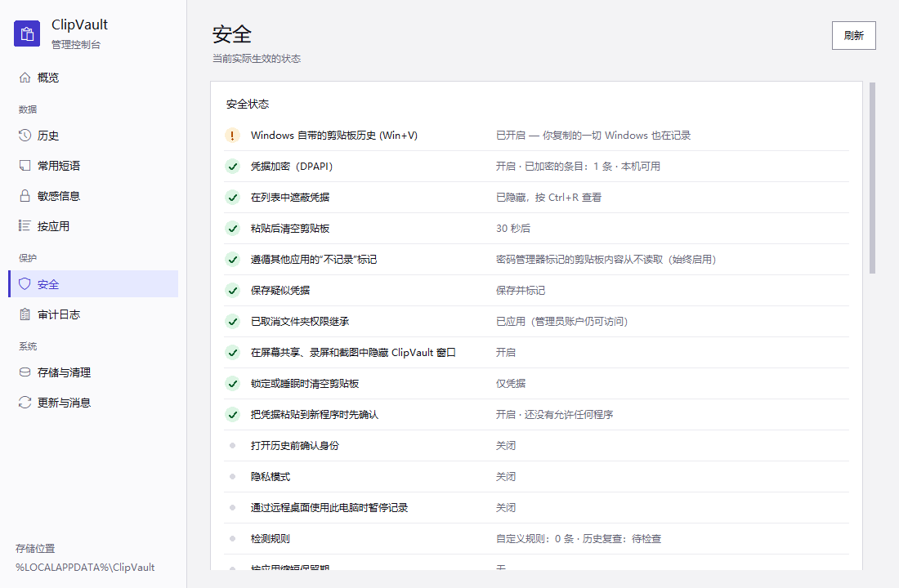899x588 pixels.
Task: Click the 安全状态 card heading
Action: [x=247, y=104]
